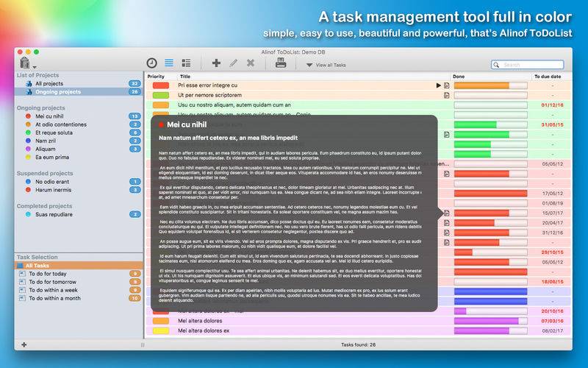Open note icon on the 31/12/16 row
588x368 pixels.
point(447,233)
